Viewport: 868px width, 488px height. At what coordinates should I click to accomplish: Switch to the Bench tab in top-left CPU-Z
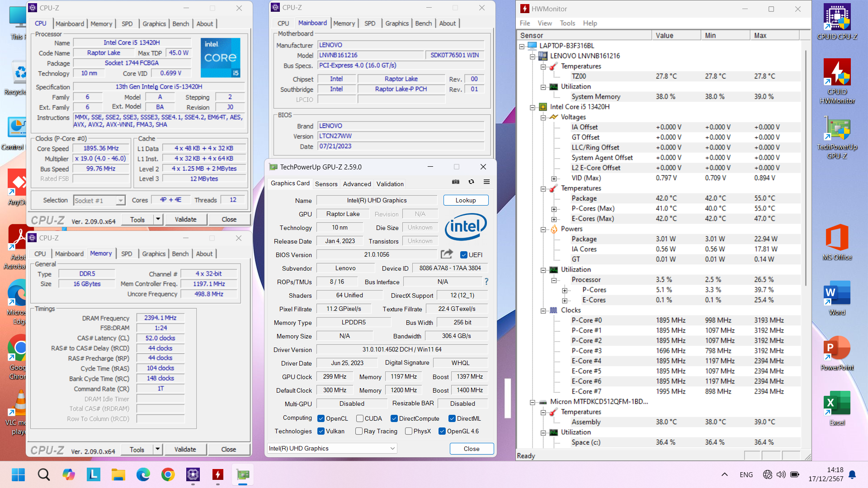tap(181, 23)
